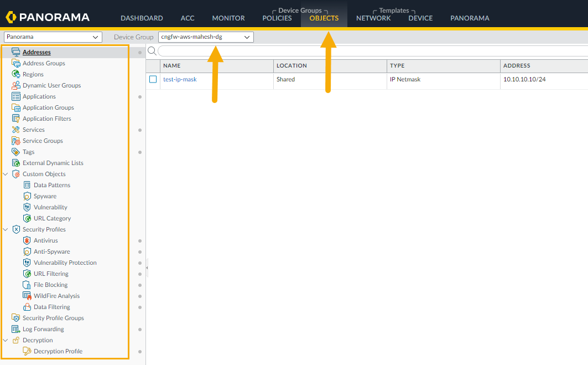
Task: Click the Antivirus shield icon
Action: (x=27, y=240)
